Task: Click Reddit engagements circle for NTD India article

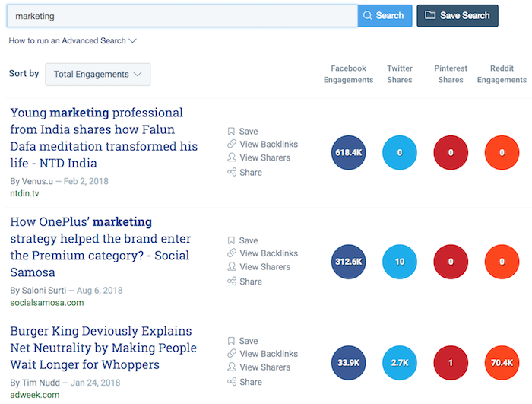Action: click(x=502, y=153)
